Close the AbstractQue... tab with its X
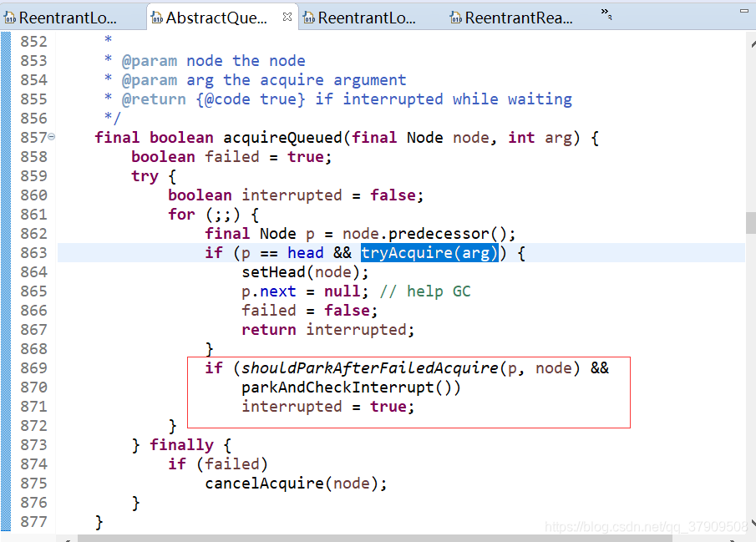Image resolution: width=756 pixels, height=542 pixels. tap(287, 17)
